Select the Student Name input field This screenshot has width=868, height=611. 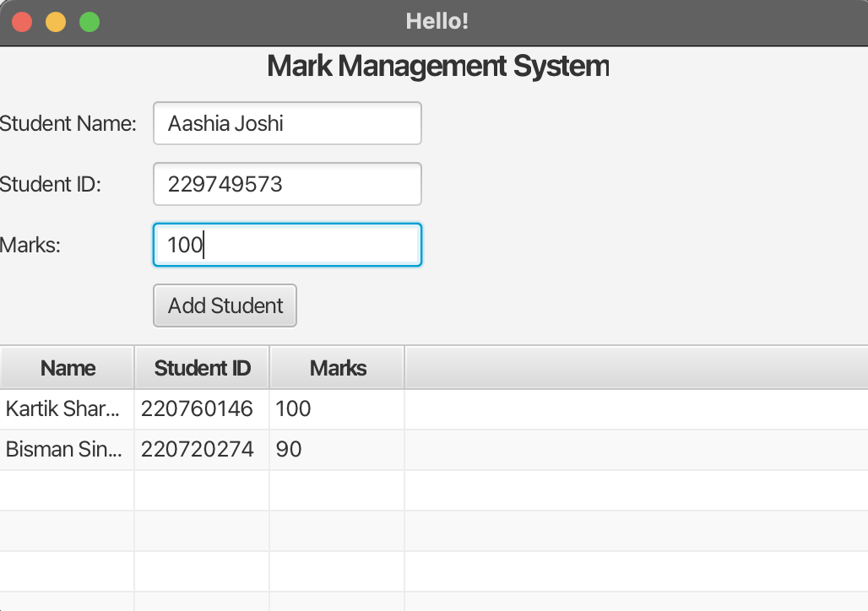pyautogui.click(x=287, y=123)
